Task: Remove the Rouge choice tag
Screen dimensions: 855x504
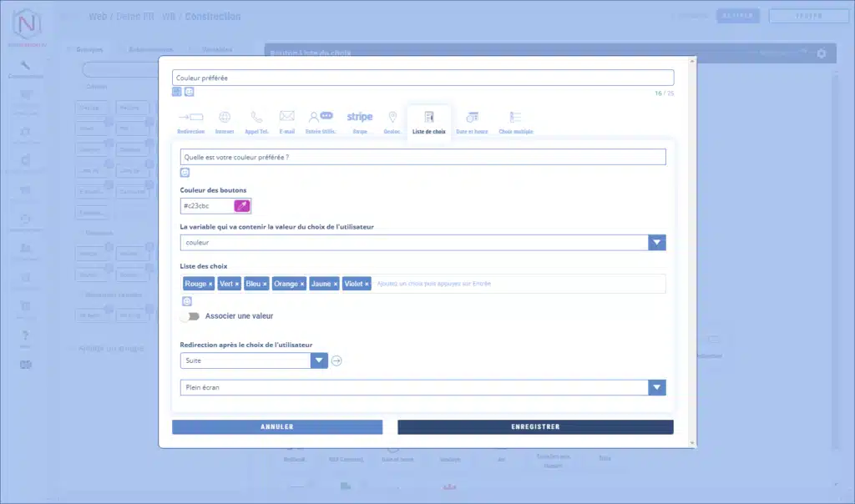Action: 210,285
